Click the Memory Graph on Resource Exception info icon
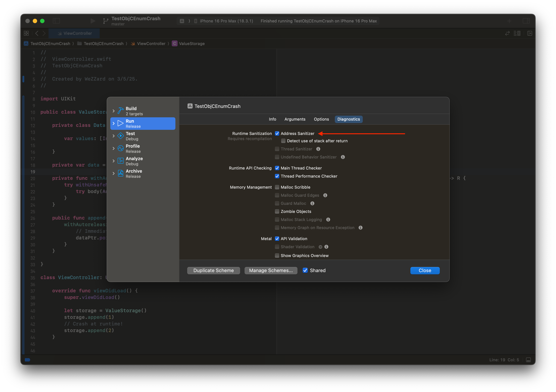This screenshot has height=392, width=556. pos(360,227)
